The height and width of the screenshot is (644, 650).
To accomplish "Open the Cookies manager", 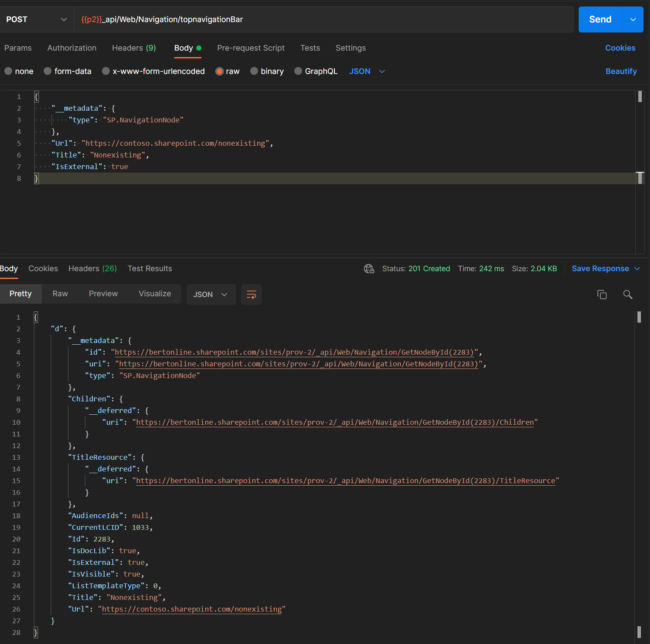I will pyautogui.click(x=620, y=48).
